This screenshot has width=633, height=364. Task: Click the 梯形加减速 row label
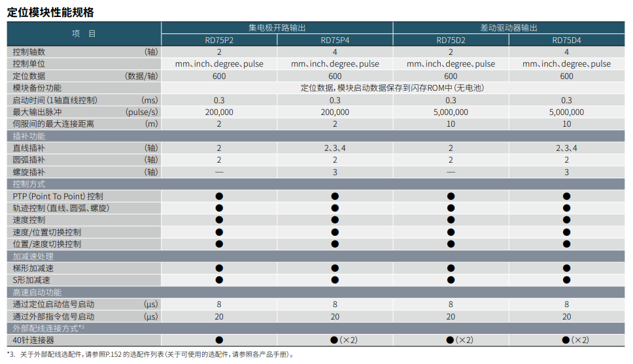coord(33,268)
